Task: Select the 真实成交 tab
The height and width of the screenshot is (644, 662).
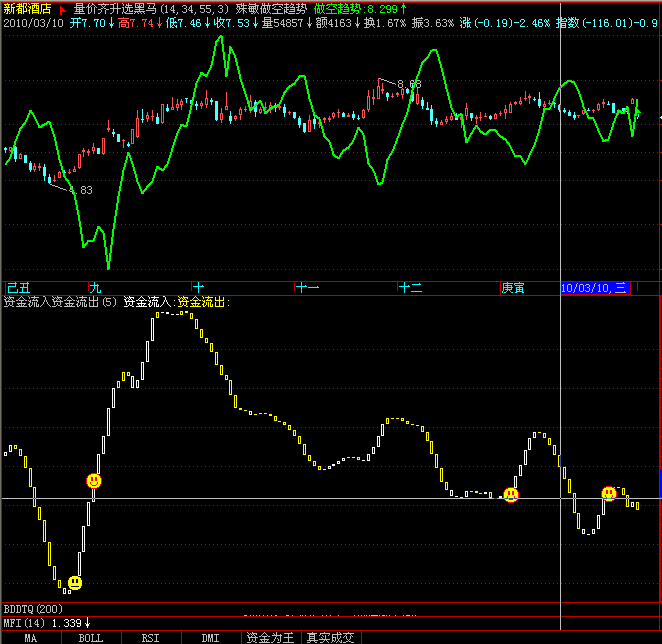Action: 331,637
